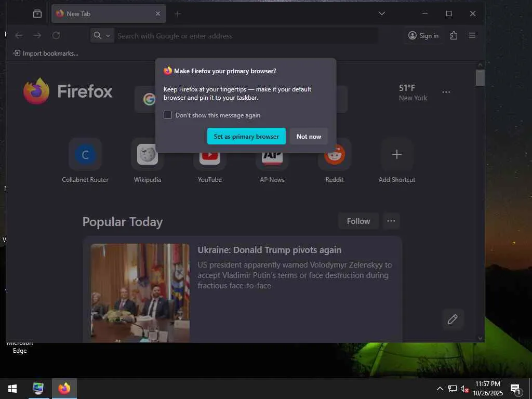Click the Sign in account button
The width and height of the screenshot is (532, 399).
tap(423, 35)
